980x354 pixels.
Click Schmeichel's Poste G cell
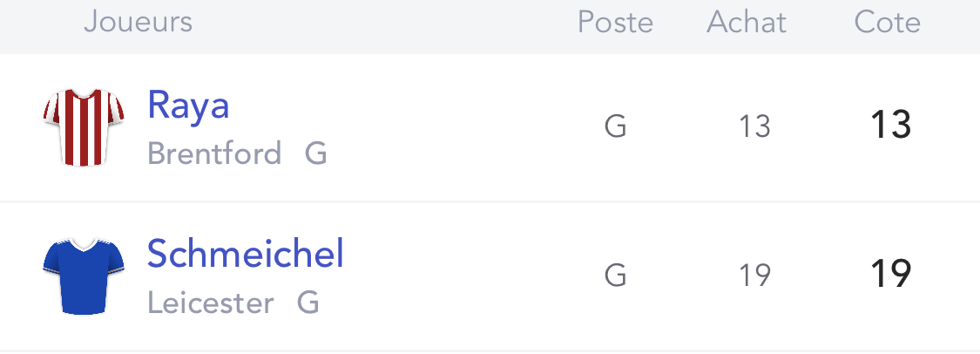[616, 276]
